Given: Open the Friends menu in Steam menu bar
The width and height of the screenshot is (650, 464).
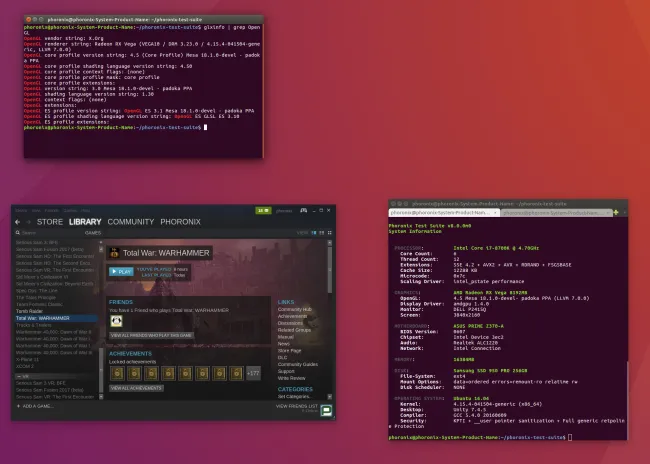Looking at the screenshot, I should pyautogui.click(x=52, y=211).
